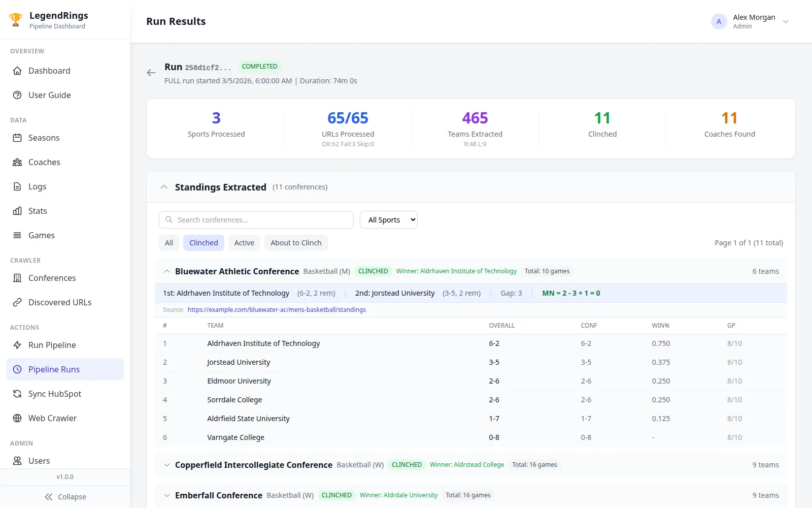Click Web Crawler globe icon
The image size is (812, 508).
(17, 418)
